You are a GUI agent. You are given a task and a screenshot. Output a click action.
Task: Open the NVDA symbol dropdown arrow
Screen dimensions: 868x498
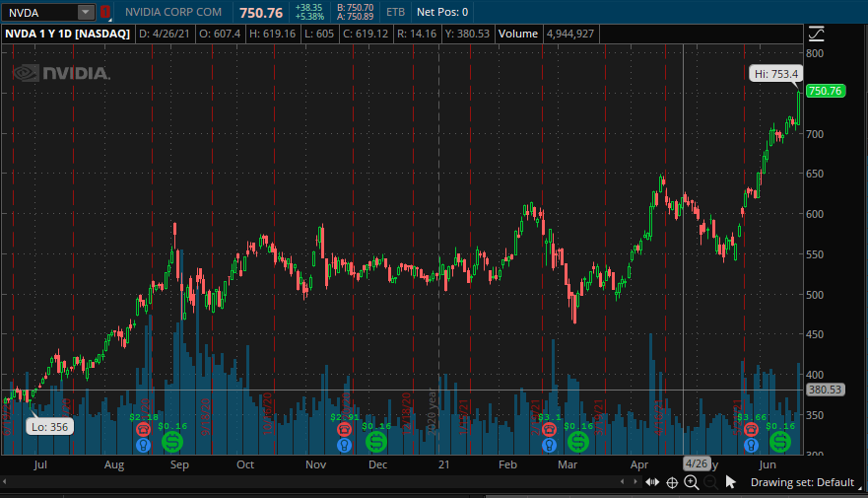click(x=86, y=12)
